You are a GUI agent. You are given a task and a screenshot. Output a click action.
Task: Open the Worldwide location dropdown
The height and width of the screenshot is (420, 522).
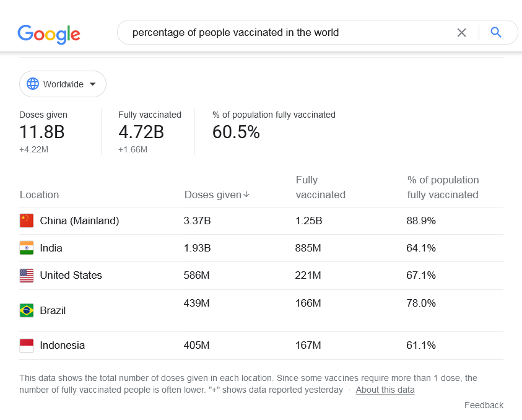(x=63, y=84)
